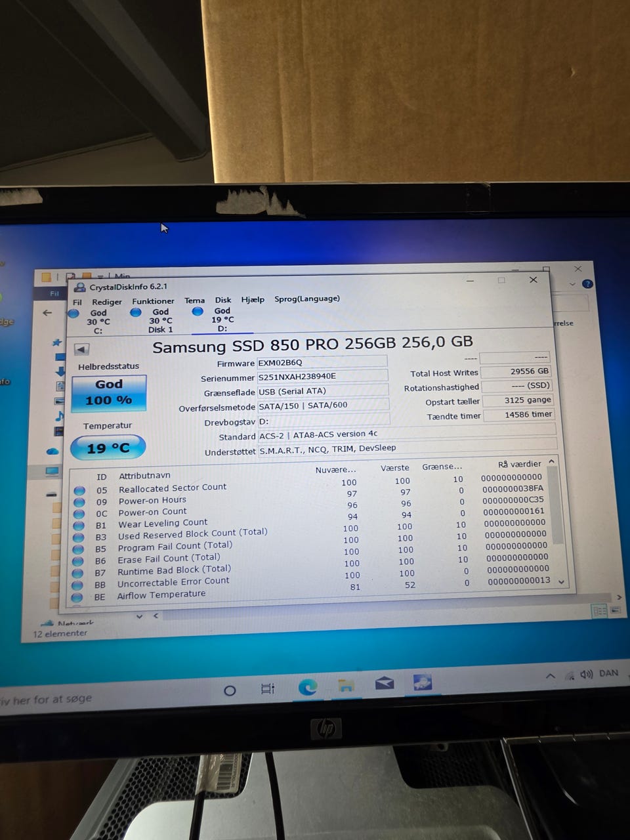
Task: Open the Hjælp menu
Action: click(253, 299)
